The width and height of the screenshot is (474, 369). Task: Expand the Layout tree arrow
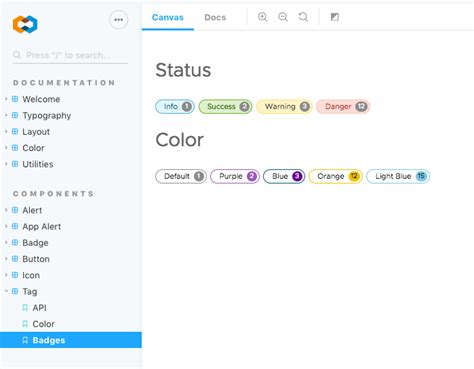tap(6, 131)
